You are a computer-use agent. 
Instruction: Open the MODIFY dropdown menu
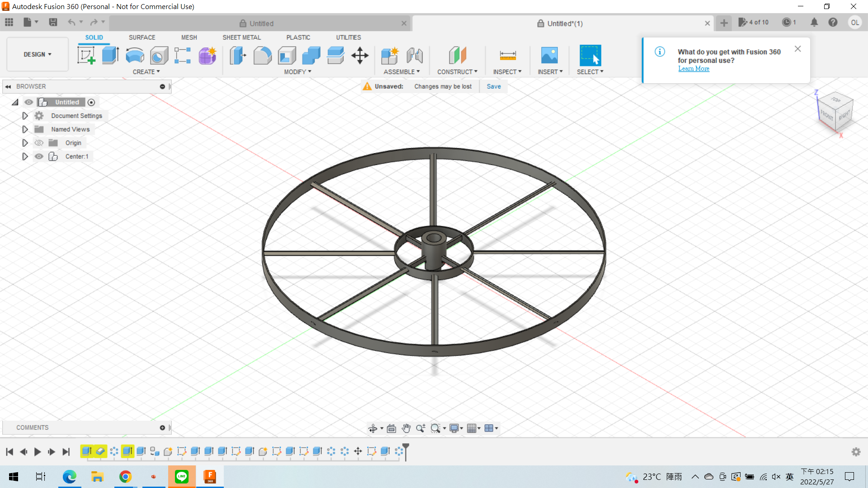(x=297, y=72)
